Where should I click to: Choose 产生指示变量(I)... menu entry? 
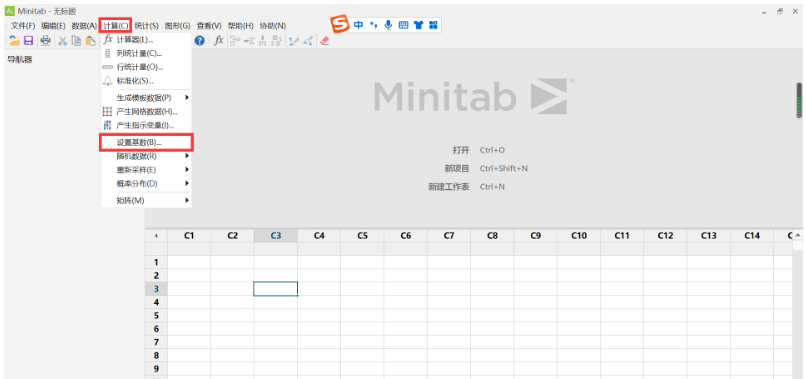click(146, 125)
